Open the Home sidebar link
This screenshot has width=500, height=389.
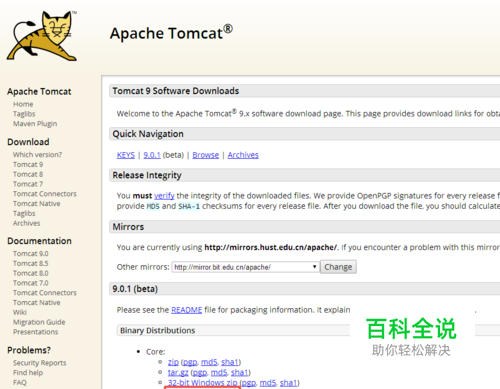[x=23, y=104]
